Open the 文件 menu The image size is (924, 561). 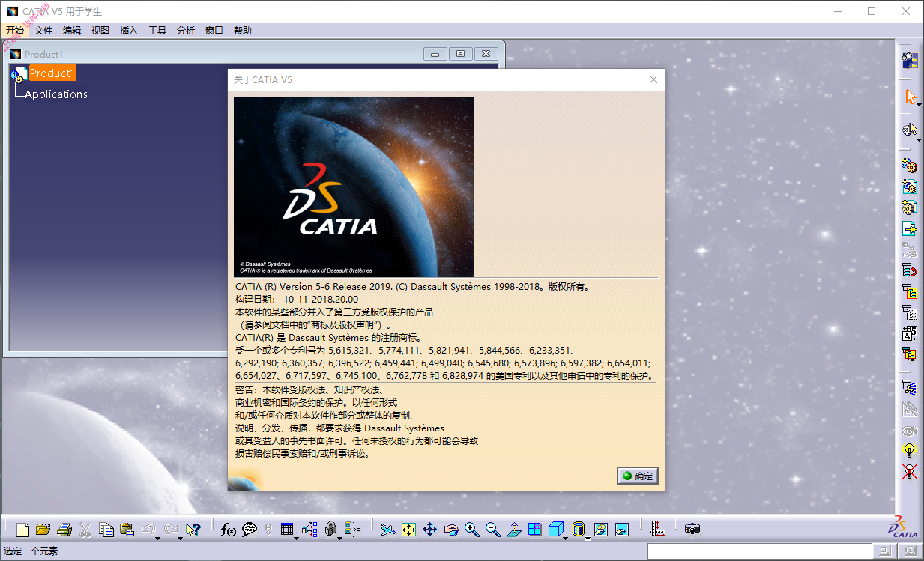43,31
